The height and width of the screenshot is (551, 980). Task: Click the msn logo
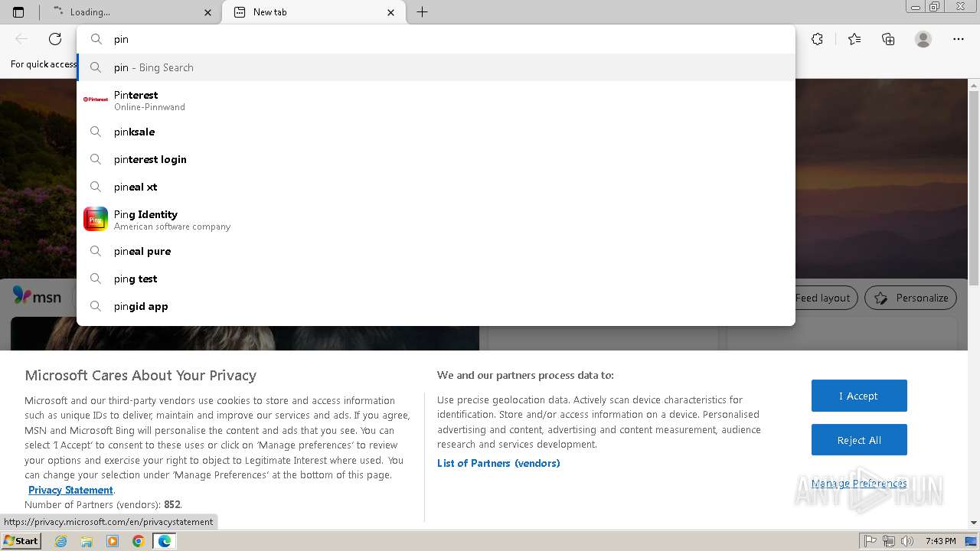pyautogui.click(x=37, y=296)
